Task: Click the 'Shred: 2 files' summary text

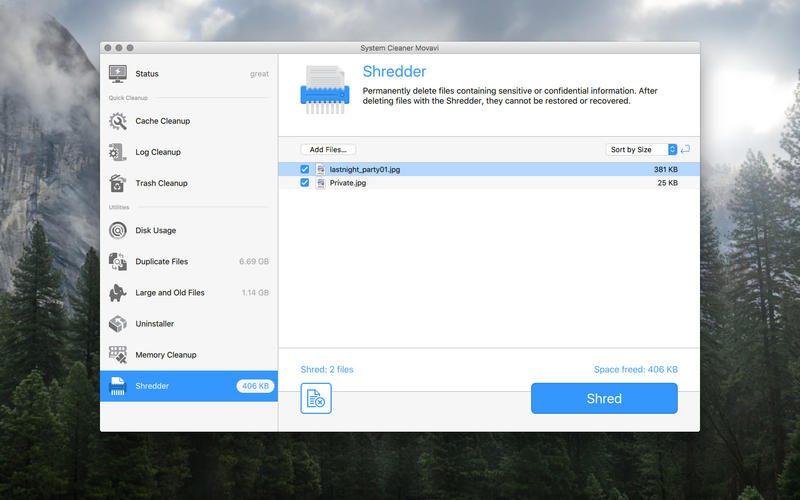Action: (327, 369)
